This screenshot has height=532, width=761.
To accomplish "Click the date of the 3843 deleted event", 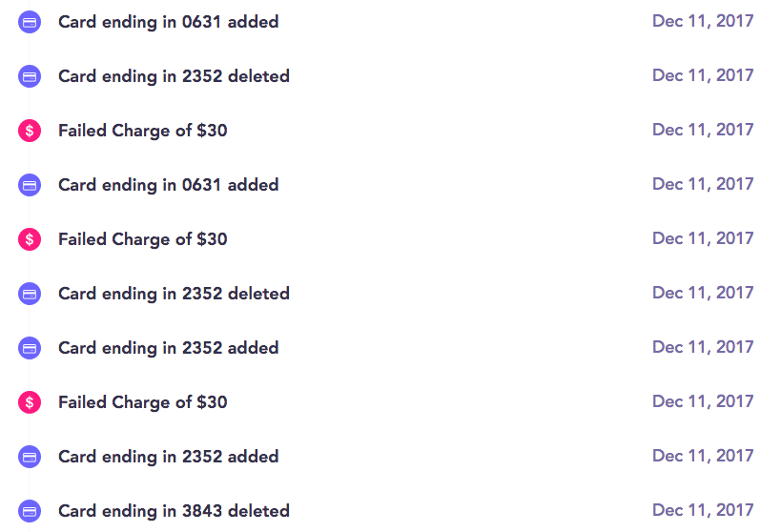I will pyautogui.click(x=703, y=511).
